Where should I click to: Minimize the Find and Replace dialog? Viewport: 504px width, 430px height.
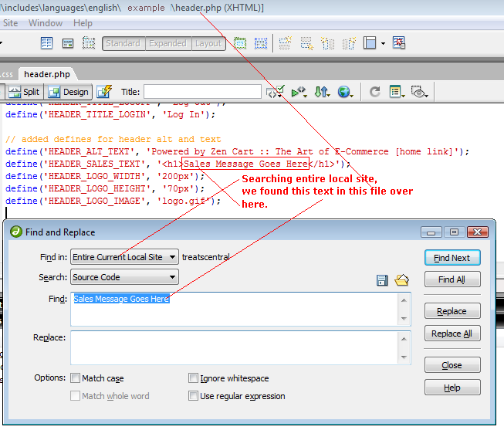pyautogui.click(x=431, y=232)
